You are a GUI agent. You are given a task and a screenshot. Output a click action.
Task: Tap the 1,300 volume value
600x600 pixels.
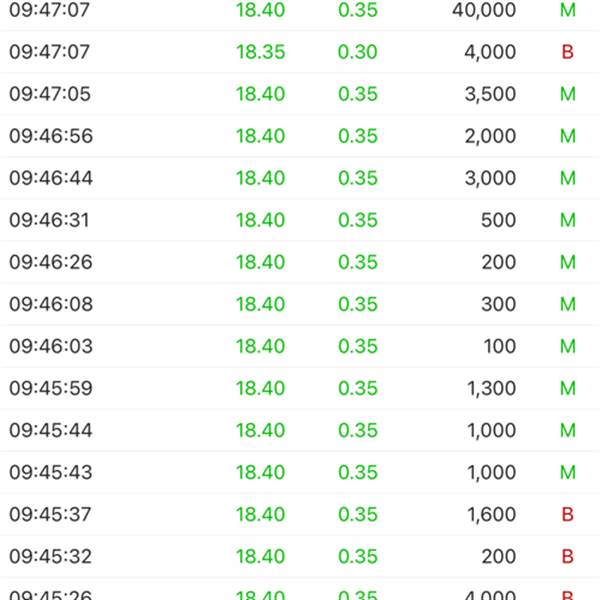[x=490, y=388]
